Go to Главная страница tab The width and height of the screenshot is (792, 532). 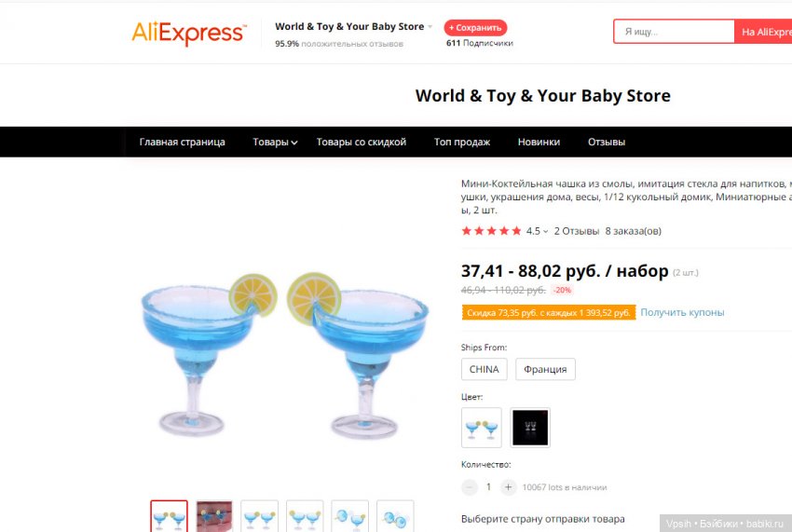[182, 142]
